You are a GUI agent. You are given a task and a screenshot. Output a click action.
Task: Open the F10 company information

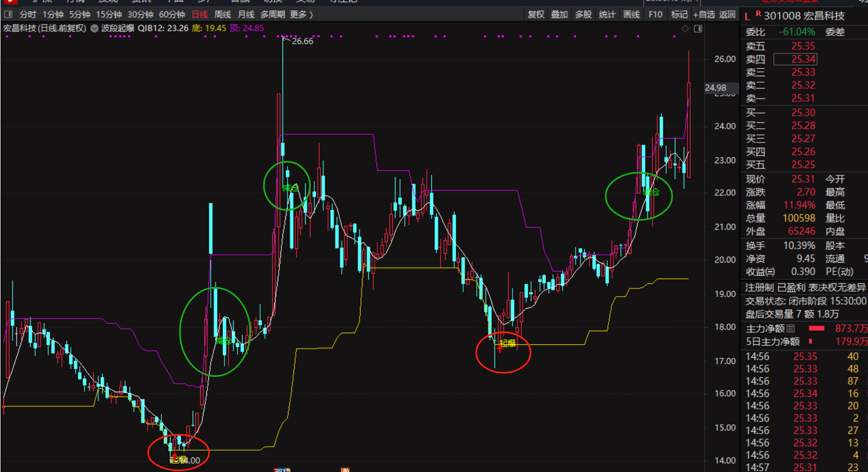pos(655,14)
